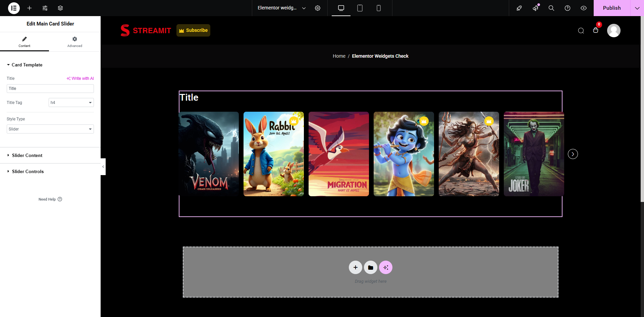Select the Migration movie poster
The height and width of the screenshot is (317, 644).
coord(339,154)
